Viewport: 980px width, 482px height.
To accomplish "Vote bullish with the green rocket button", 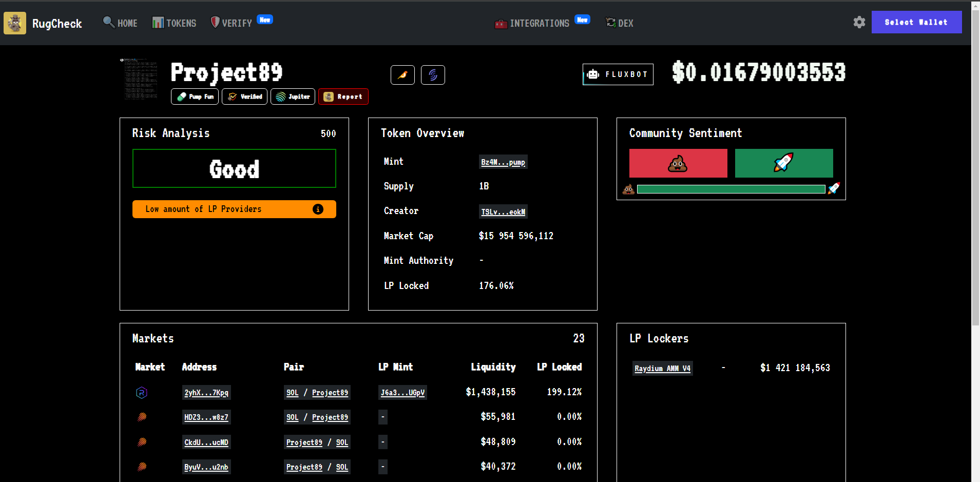I will tap(784, 163).
